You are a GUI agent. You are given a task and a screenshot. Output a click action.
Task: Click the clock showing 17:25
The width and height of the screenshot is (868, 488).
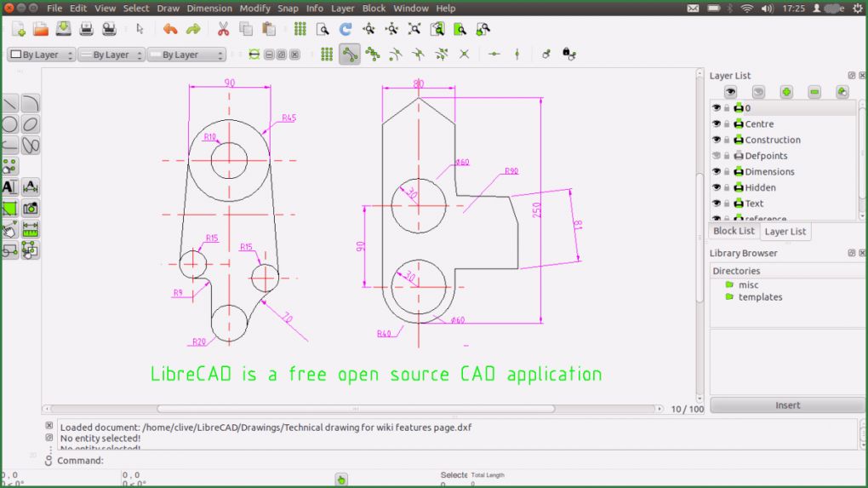pos(794,9)
